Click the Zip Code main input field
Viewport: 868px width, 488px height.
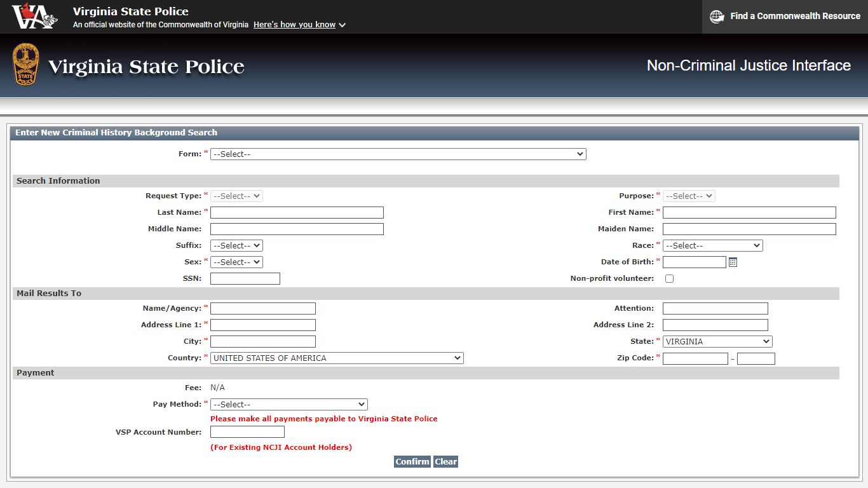695,358
